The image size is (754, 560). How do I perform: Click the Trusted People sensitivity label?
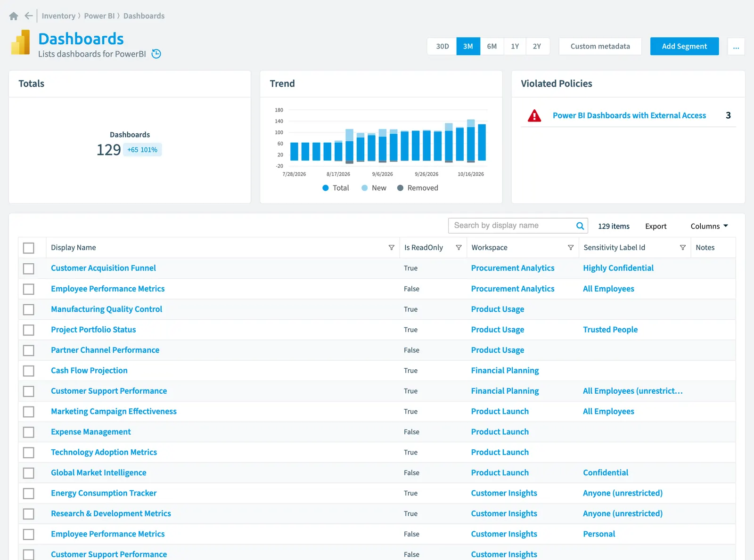610,330
